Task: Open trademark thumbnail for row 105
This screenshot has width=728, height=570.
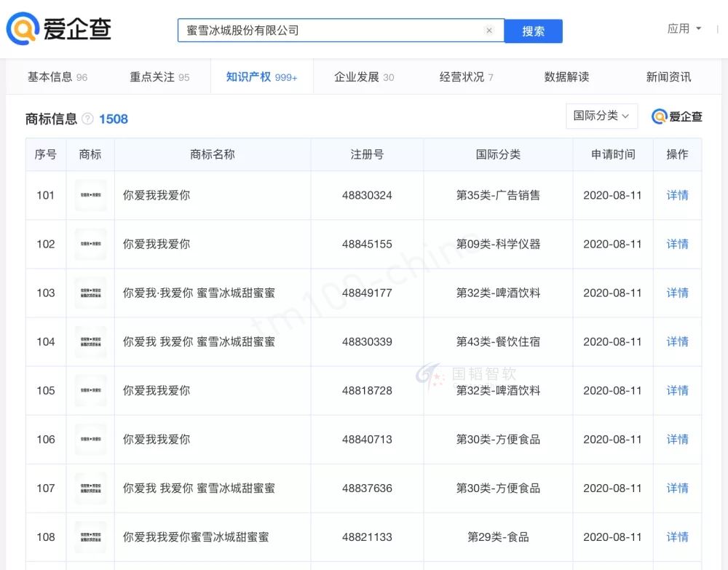Action: 90,390
